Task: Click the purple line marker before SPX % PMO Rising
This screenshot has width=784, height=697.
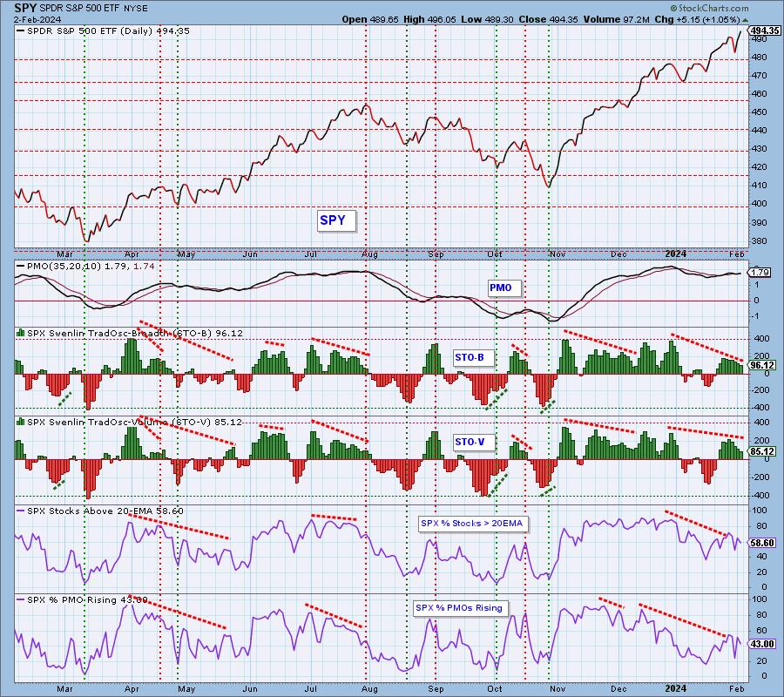Action: click(21, 599)
